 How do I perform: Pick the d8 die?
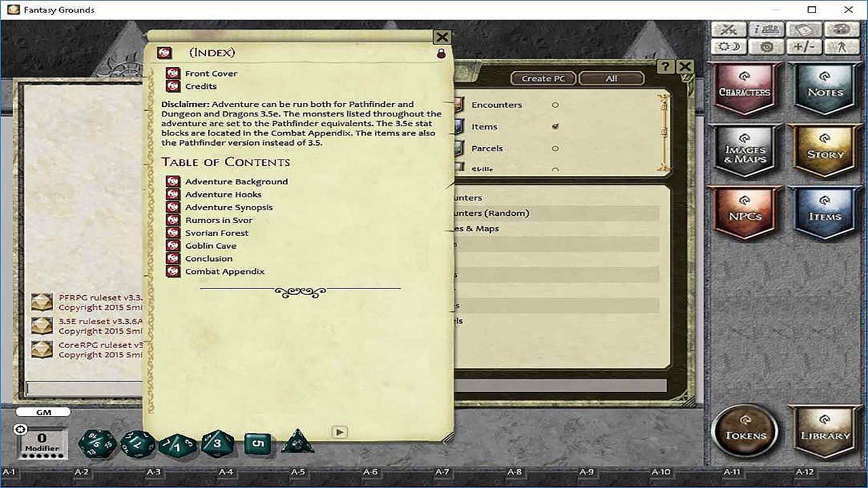point(217,444)
